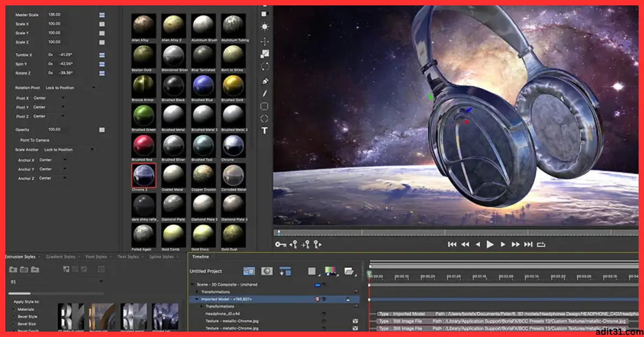
Task: Select the light (sun) tool in the toolbar
Action: click(265, 27)
